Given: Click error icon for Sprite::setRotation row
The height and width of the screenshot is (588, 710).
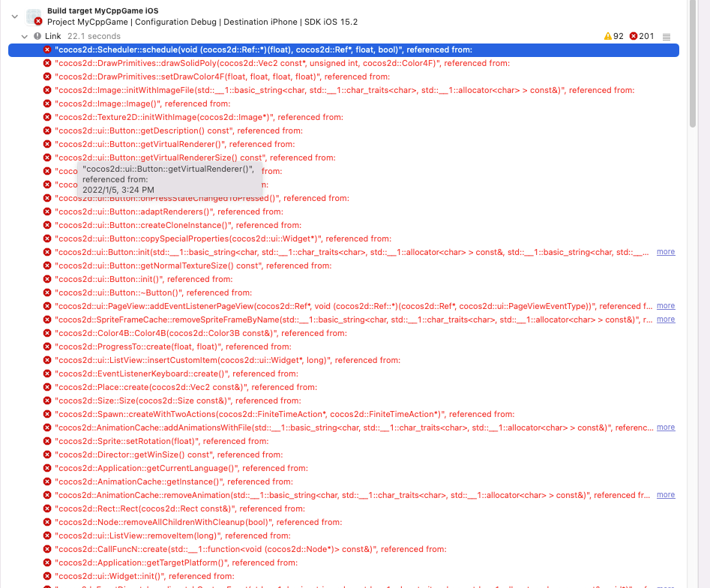Looking at the screenshot, I should click(x=47, y=441).
